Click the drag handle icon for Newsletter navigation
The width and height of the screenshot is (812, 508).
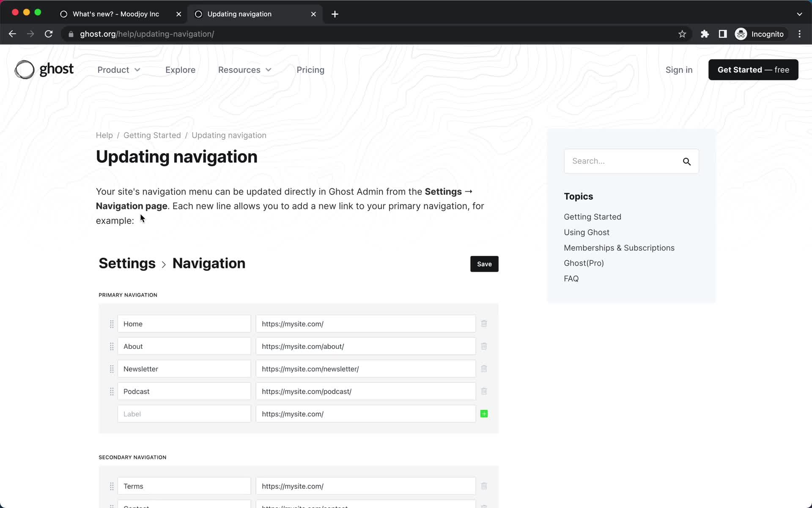point(111,369)
